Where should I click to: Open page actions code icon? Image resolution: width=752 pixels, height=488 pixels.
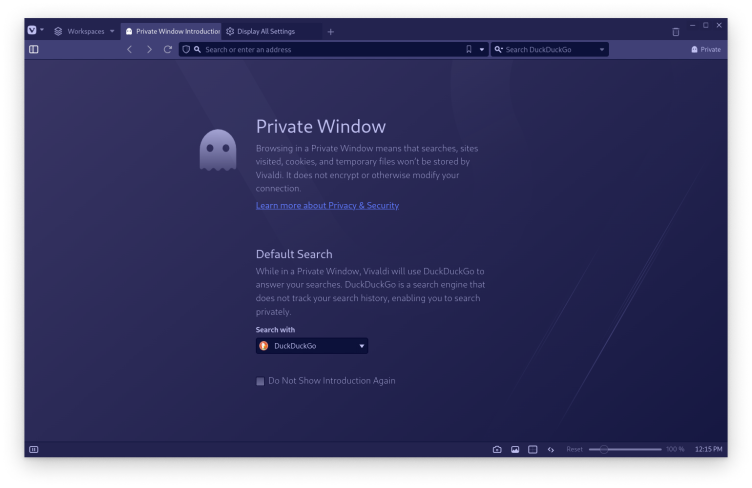click(x=550, y=450)
